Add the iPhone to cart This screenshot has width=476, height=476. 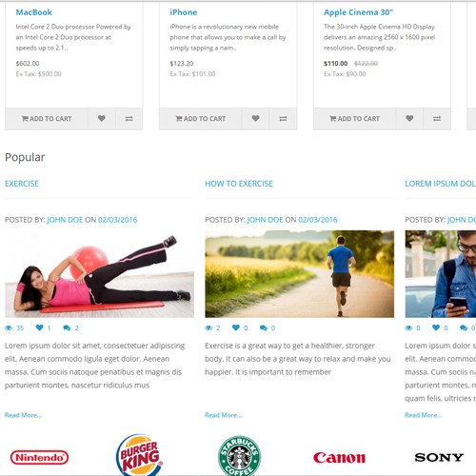tap(200, 119)
